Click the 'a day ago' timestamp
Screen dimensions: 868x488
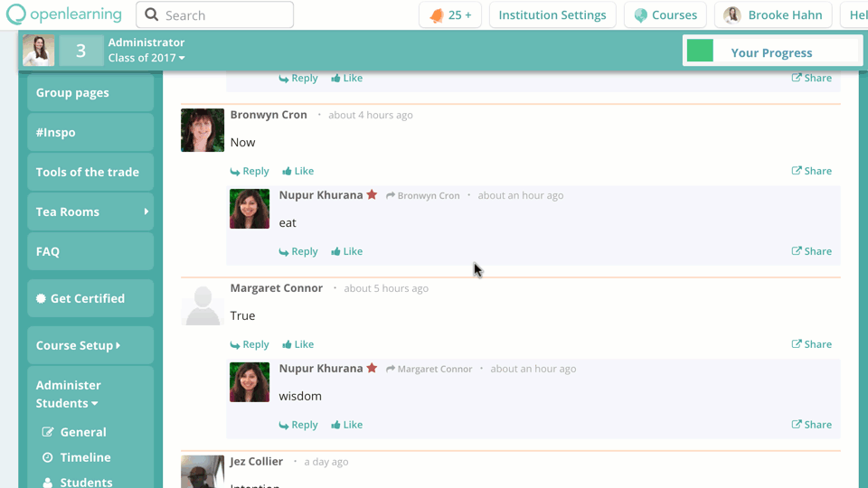coord(326,462)
